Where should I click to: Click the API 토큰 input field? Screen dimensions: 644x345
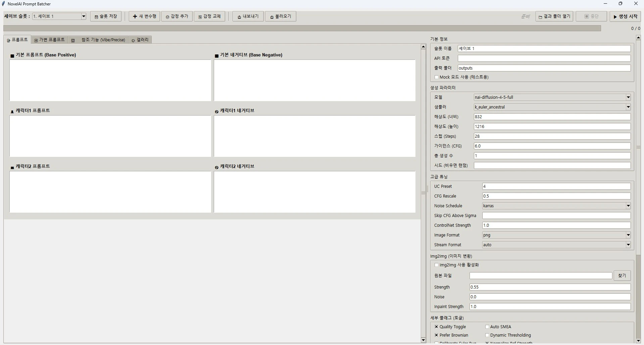(544, 58)
